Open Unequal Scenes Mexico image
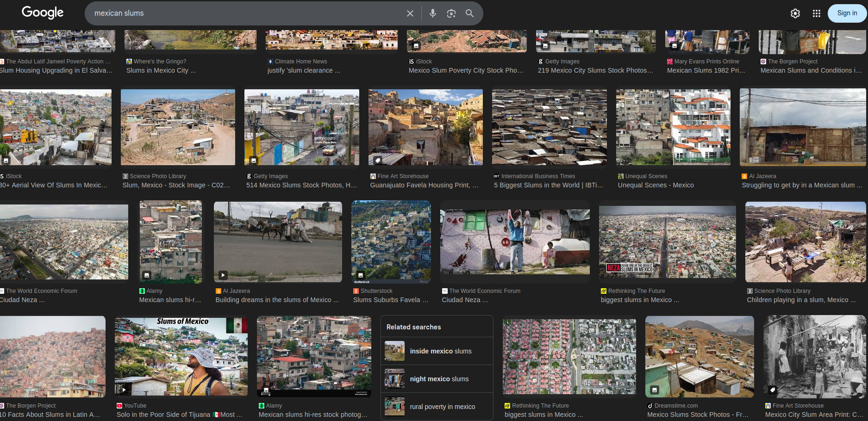This screenshot has height=421, width=868. (673, 127)
